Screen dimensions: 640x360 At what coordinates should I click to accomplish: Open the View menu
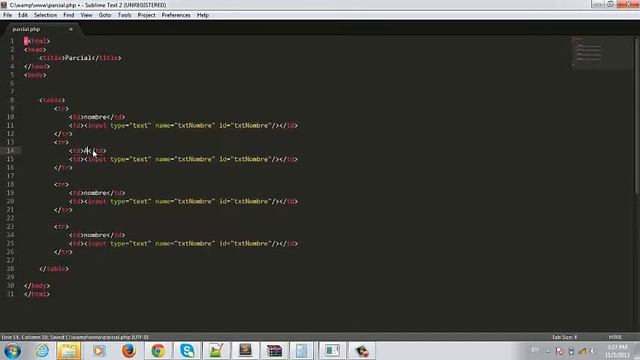coord(86,15)
